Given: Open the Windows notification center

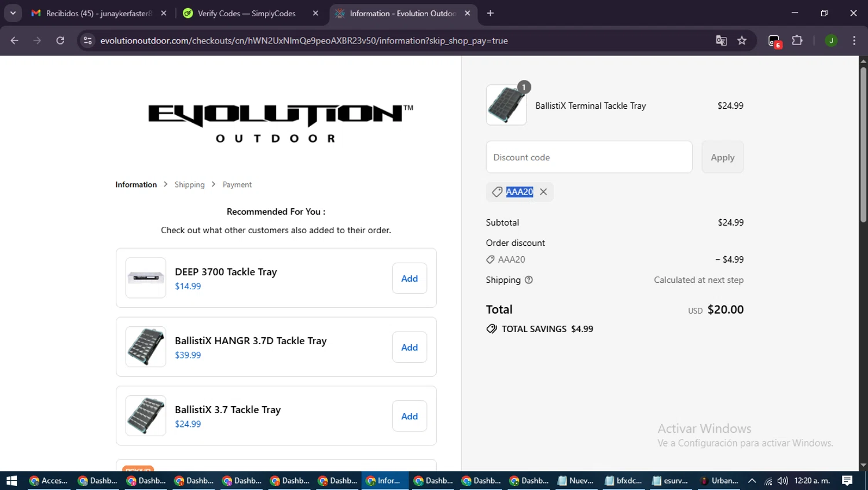Looking at the screenshot, I should tap(847, 480).
